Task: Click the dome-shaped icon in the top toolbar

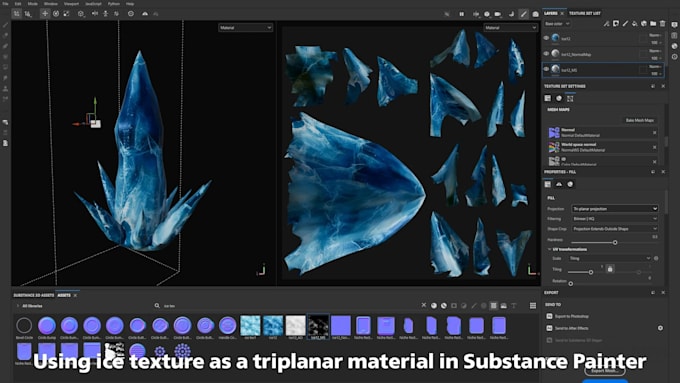Action: (145, 14)
